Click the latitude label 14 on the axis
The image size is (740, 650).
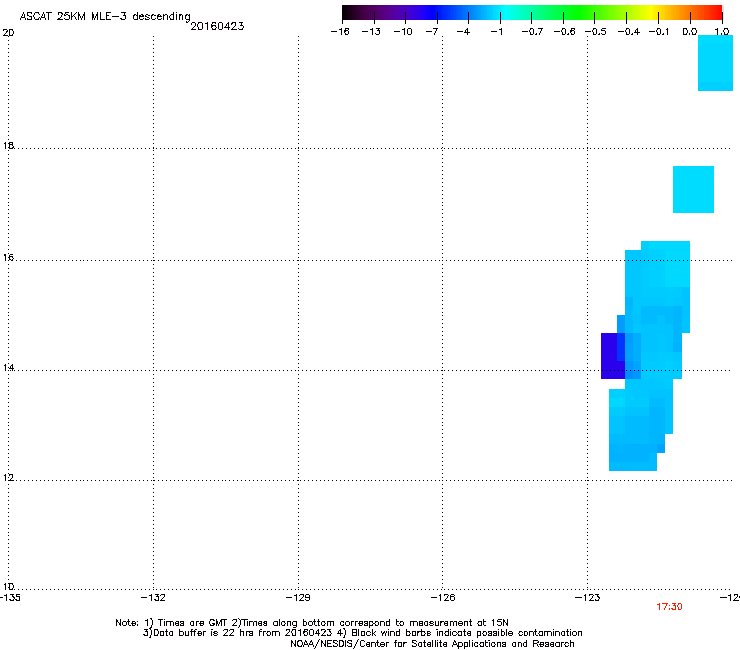(x=8, y=367)
